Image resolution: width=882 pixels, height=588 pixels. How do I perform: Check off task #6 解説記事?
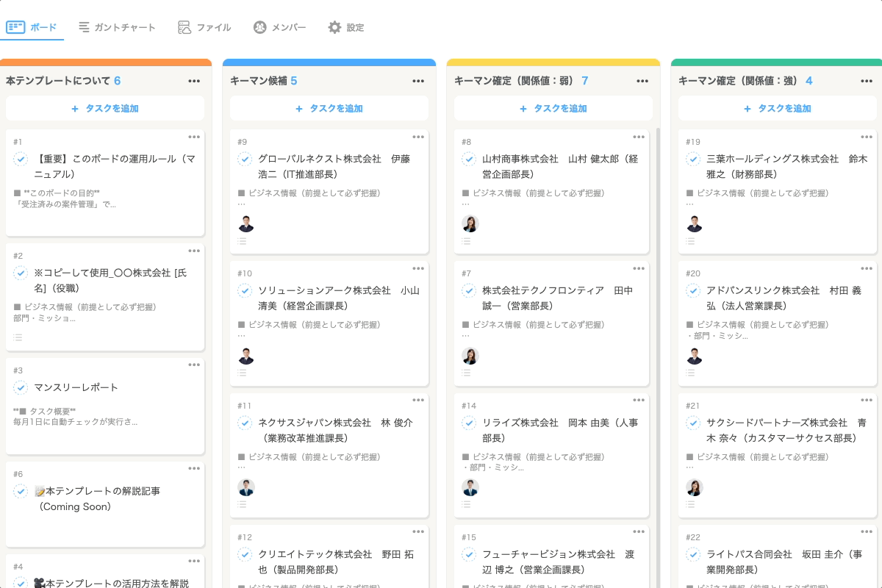click(21, 491)
